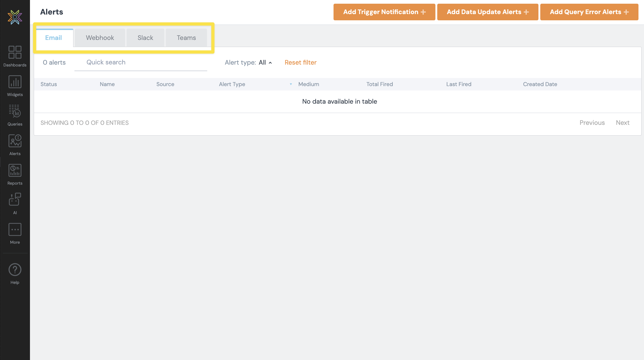Open the AI assistant icon
644x360 pixels.
point(15,204)
